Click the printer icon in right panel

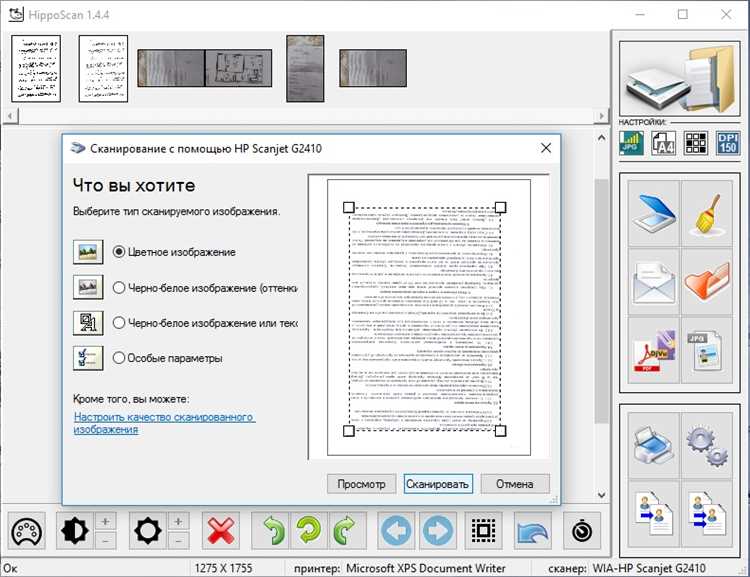coord(654,445)
